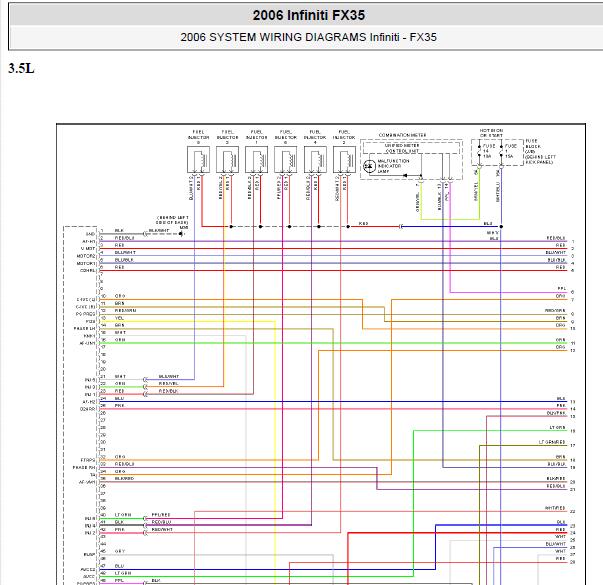
Task: Click the 'RED/YEL' label beside pin 22 connector
Action: [x=168, y=383]
